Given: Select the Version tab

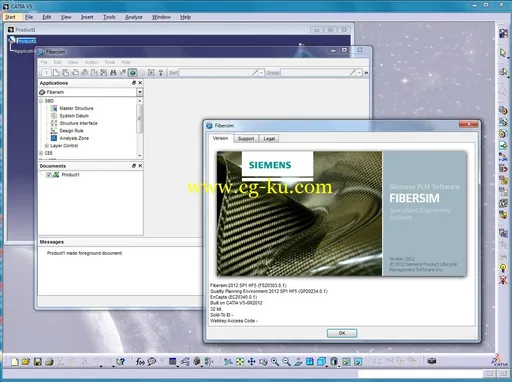Looking at the screenshot, I should tap(220, 138).
